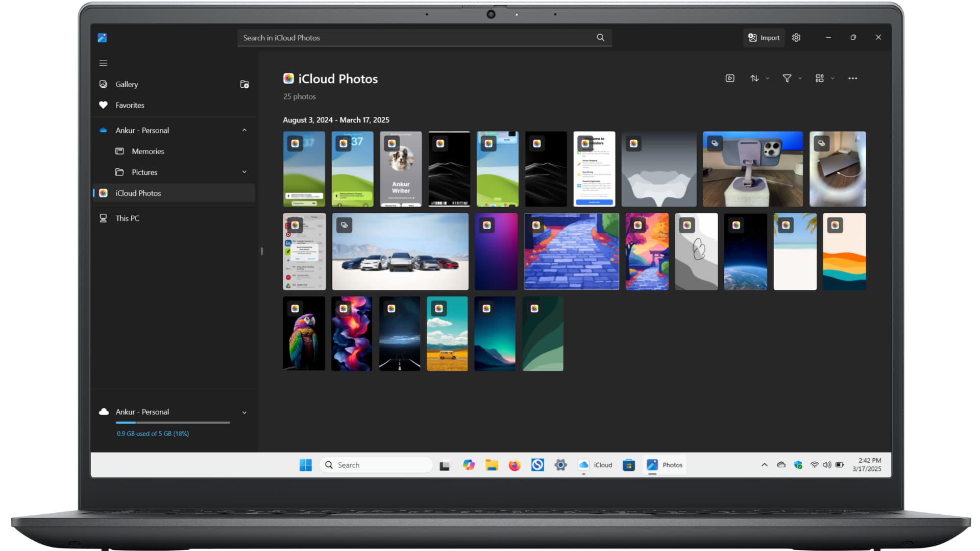Open the hamburger navigation menu
This screenshot has width=980, height=551.
pos(103,63)
